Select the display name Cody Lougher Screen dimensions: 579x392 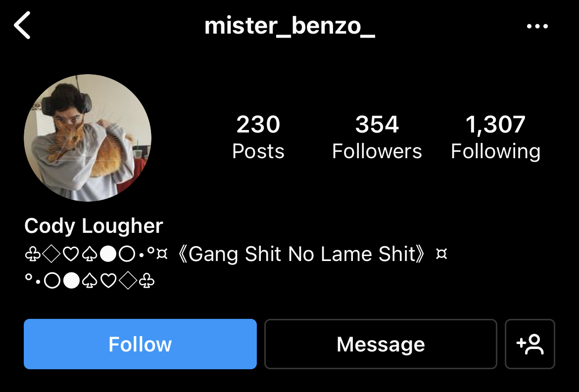pyautogui.click(x=94, y=226)
